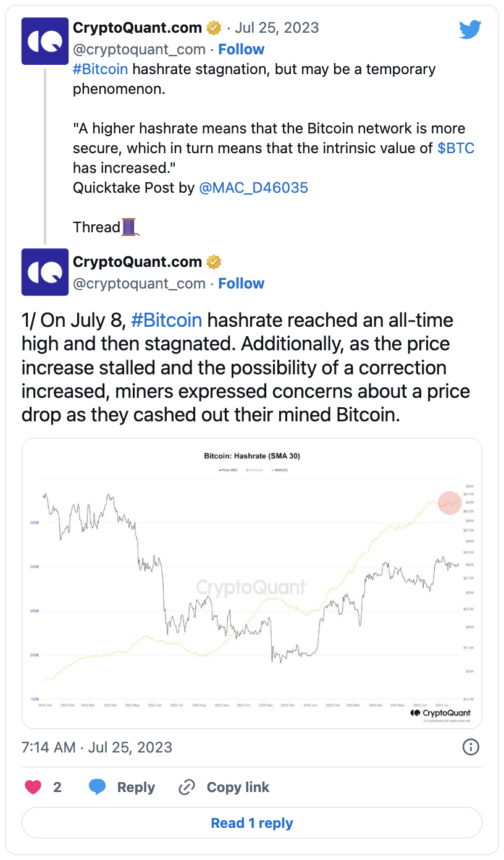
Task: Open the @MAC_D46035 mention
Action: click(254, 187)
